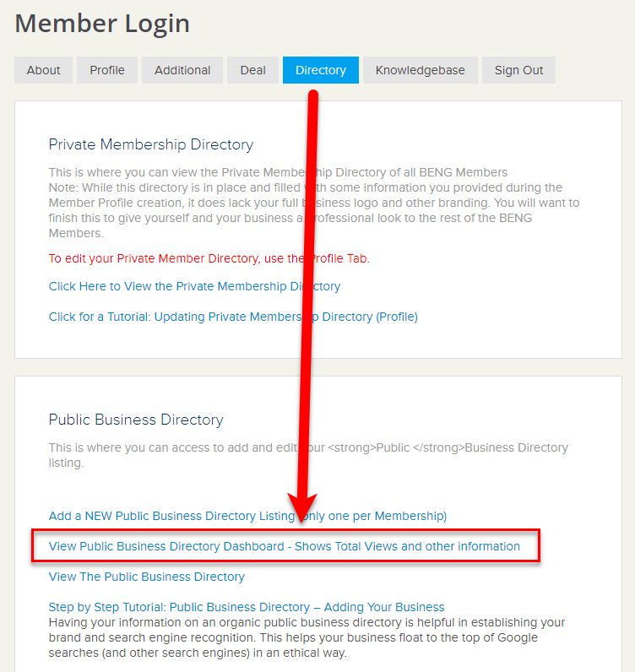Switch to the Profile tab
This screenshot has height=672, width=635.
click(107, 70)
